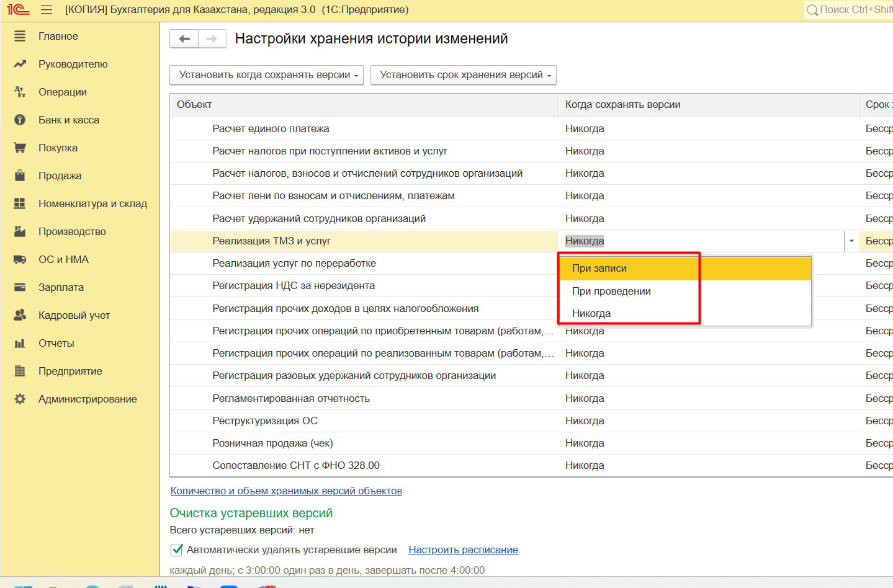Viewport: 893px width, 588px height.
Task: Click the Производство factory icon
Action: 20,231
